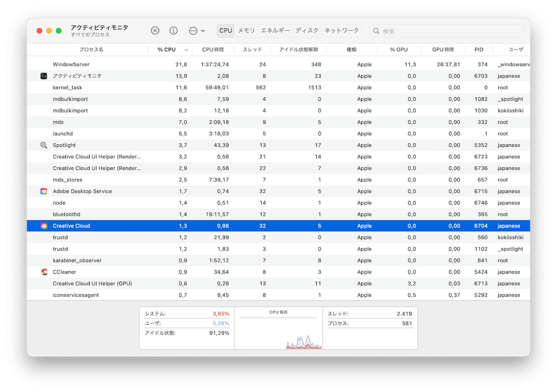Click the Creative Cloud row icon
The height and width of the screenshot is (392, 557).
tap(44, 226)
